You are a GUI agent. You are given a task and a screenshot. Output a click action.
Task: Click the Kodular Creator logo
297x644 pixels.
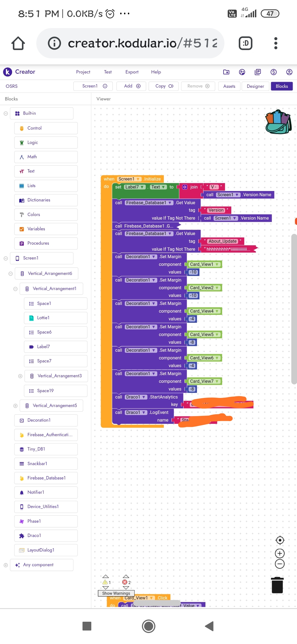8,72
